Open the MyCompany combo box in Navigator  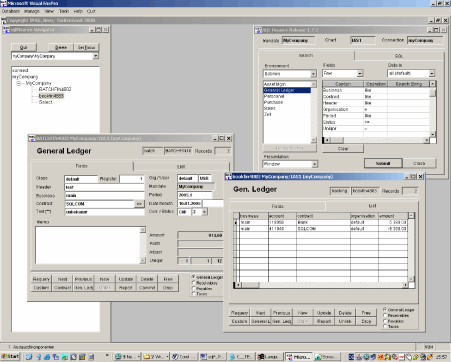[x=96, y=56]
